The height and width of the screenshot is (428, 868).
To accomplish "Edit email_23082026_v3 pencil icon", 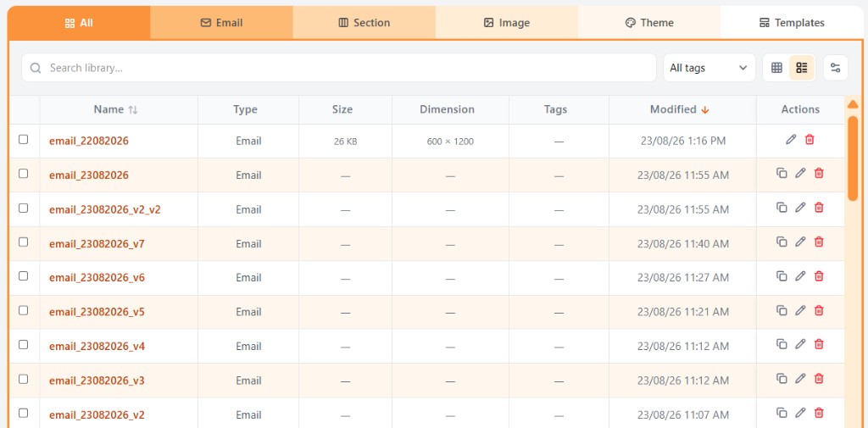I will pos(800,379).
